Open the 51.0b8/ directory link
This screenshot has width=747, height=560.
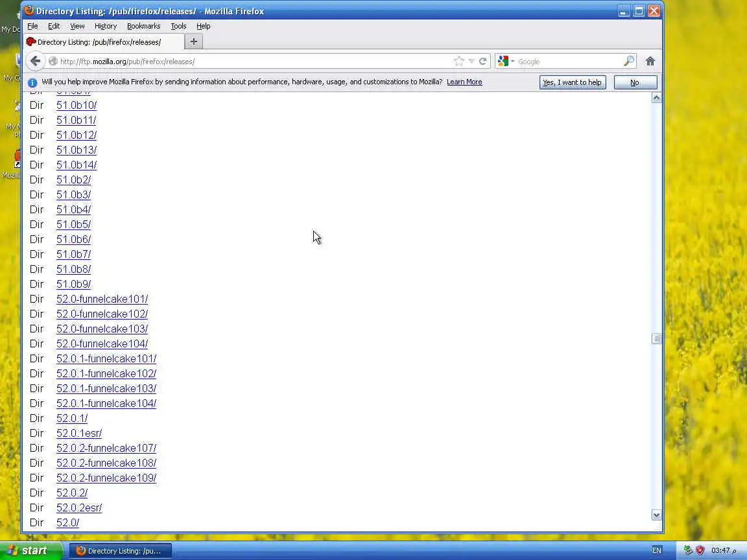73,269
